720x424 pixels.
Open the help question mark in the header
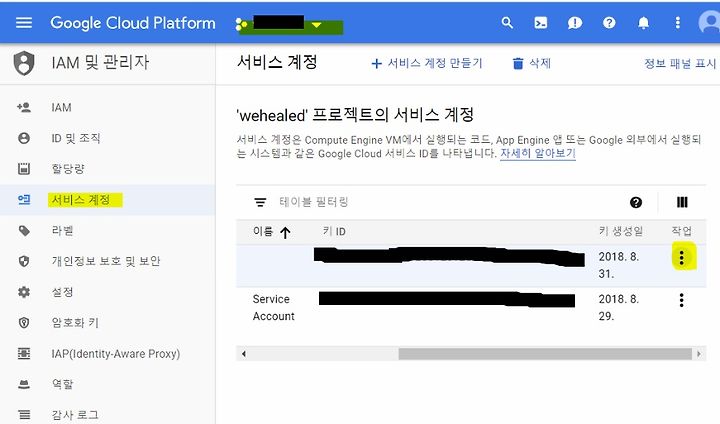tap(609, 23)
